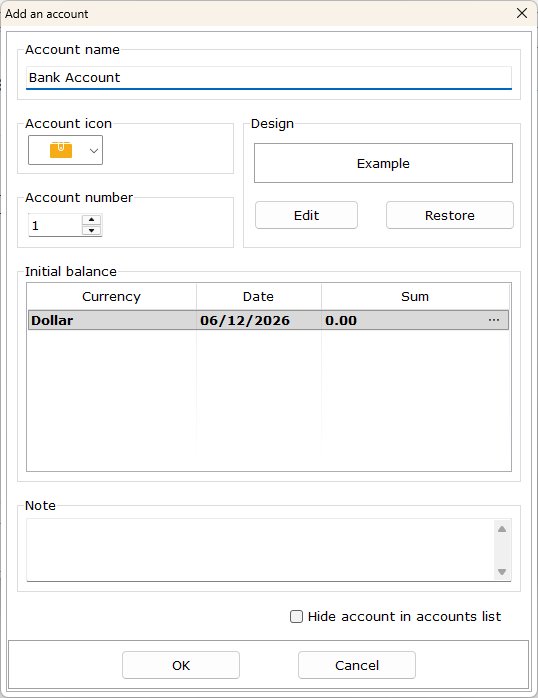Click the Cancel button
Image resolution: width=538 pixels, height=698 pixels.
click(x=357, y=666)
